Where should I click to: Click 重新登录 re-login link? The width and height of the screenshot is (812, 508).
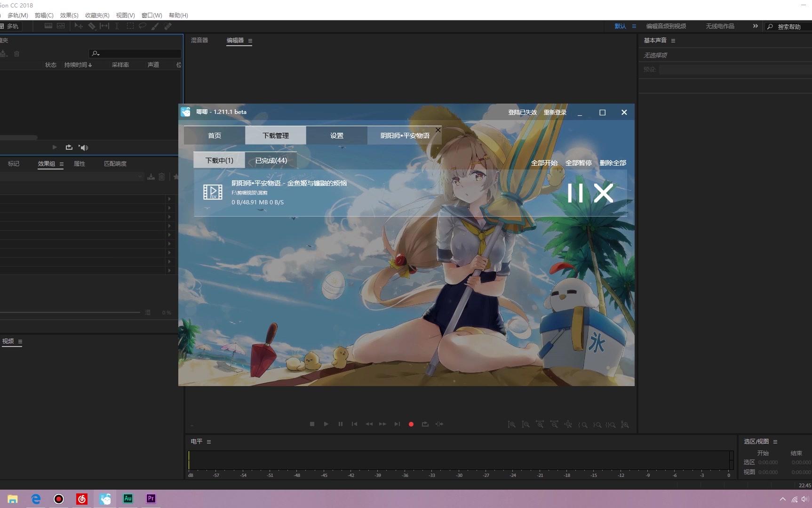point(555,112)
